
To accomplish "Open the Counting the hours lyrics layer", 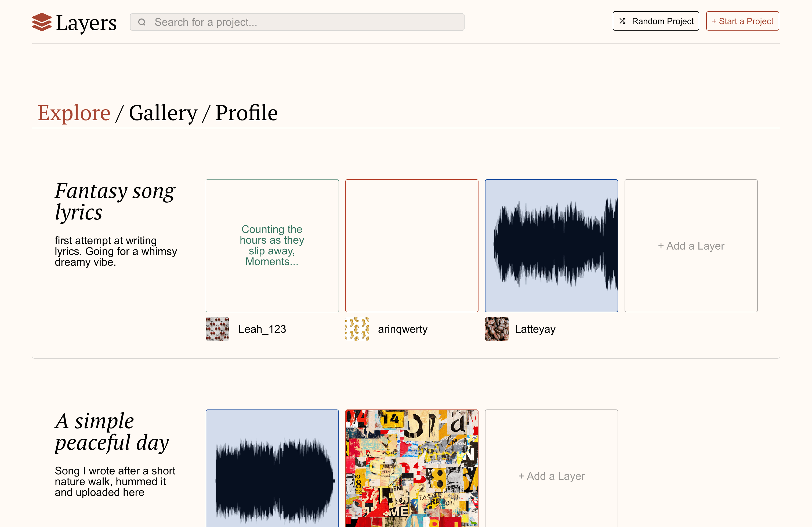I will coord(272,246).
